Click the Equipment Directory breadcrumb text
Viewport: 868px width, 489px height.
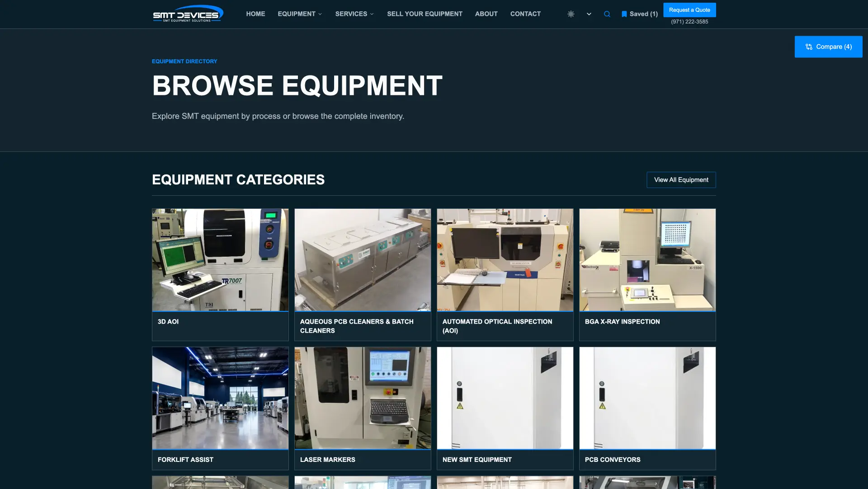point(184,61)
